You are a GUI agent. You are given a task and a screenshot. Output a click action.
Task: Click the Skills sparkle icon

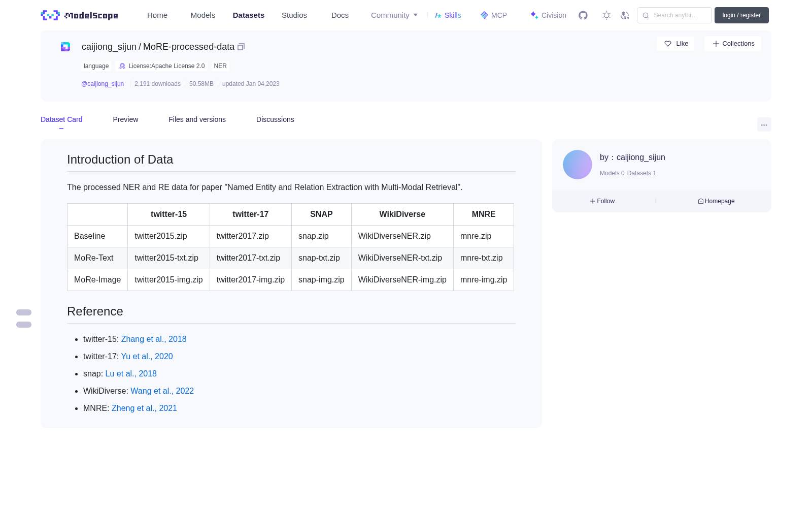438,15
